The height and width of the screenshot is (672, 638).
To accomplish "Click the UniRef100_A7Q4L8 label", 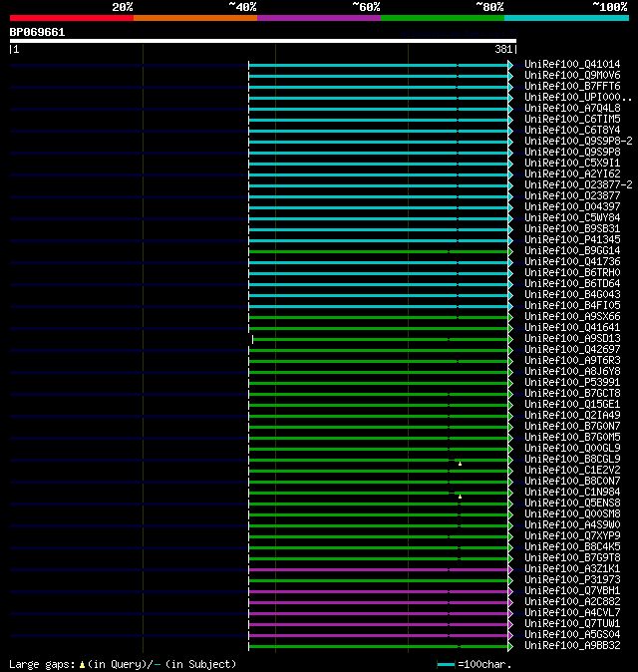I will [572, 108].
